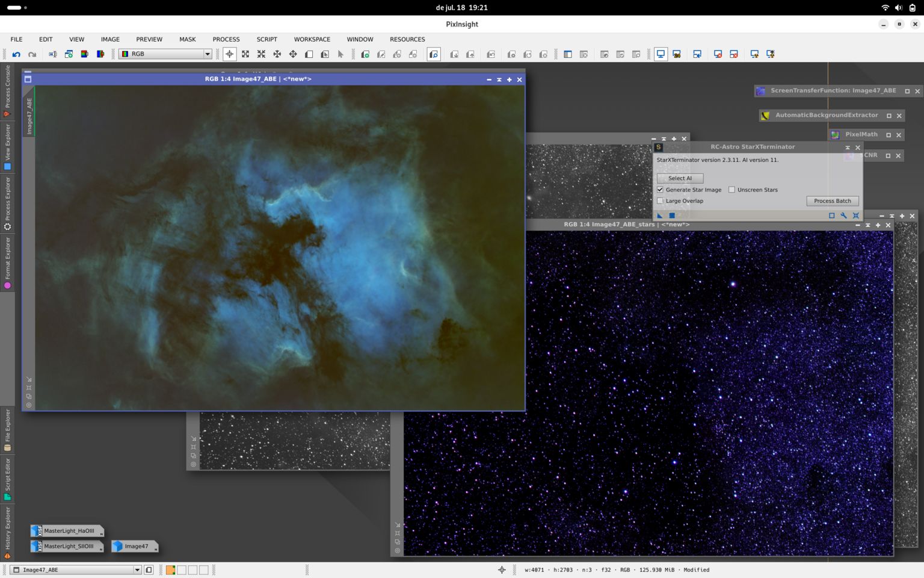Click the system volume icon
The width and height of the screenshot is (924, 578).
[x=899, y=8]
